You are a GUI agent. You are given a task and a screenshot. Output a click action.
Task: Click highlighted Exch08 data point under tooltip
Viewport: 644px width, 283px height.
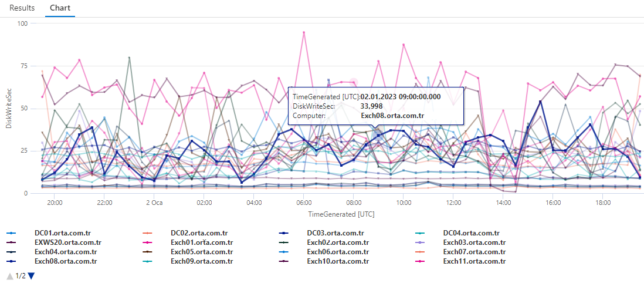[378, 136]
